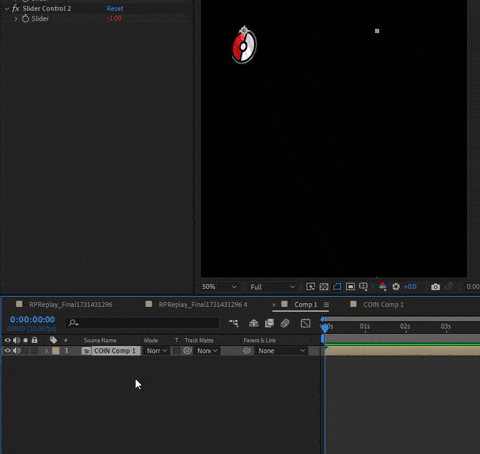Screen dimensions: 480x454
Task: Click the video eye column header icon
Action: [7, 340]
